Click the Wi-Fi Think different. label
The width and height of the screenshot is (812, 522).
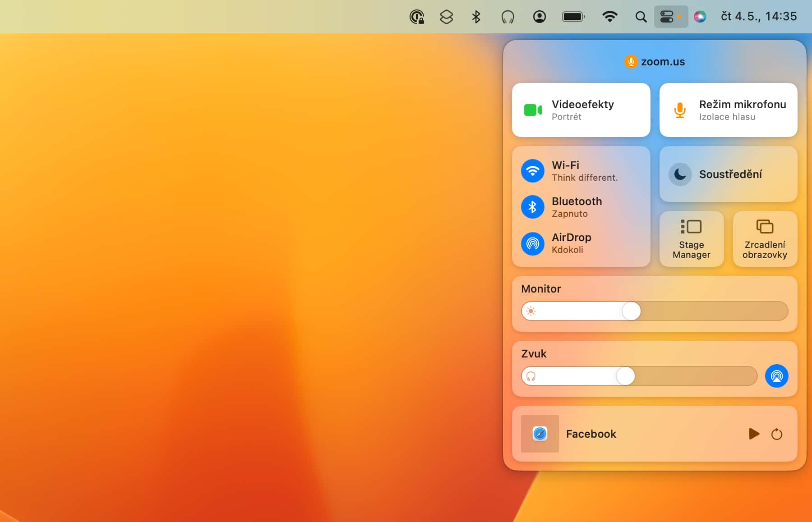coord(585,171)
